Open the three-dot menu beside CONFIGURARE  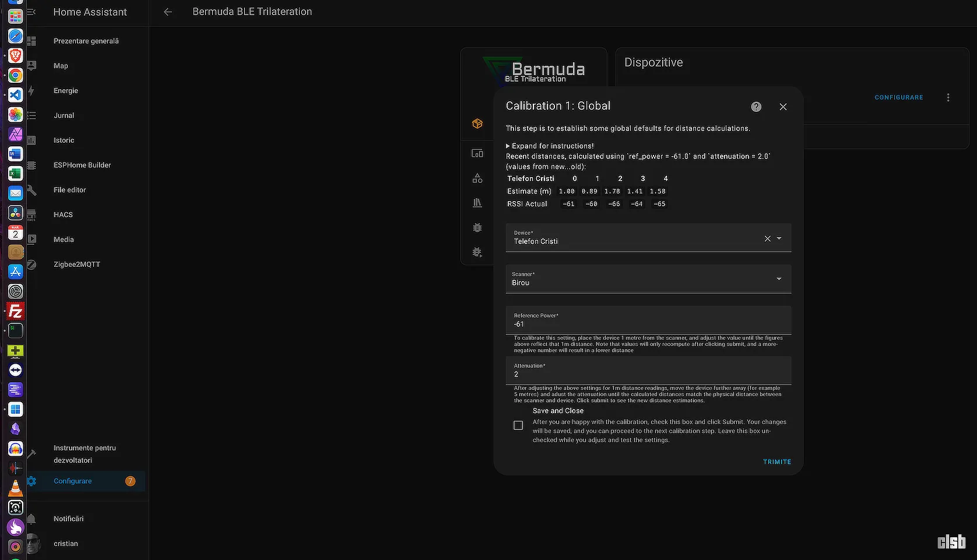(x=948, y=97)
